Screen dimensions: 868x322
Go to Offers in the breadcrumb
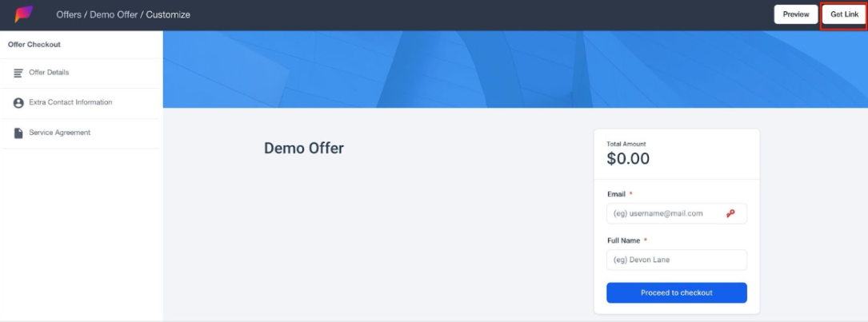tap(69, 14)
